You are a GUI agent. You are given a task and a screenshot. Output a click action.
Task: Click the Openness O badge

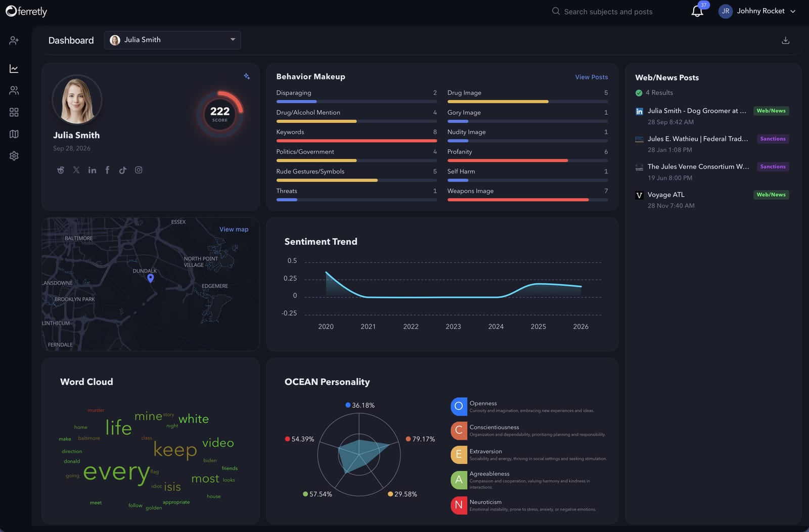click(459, 406)
